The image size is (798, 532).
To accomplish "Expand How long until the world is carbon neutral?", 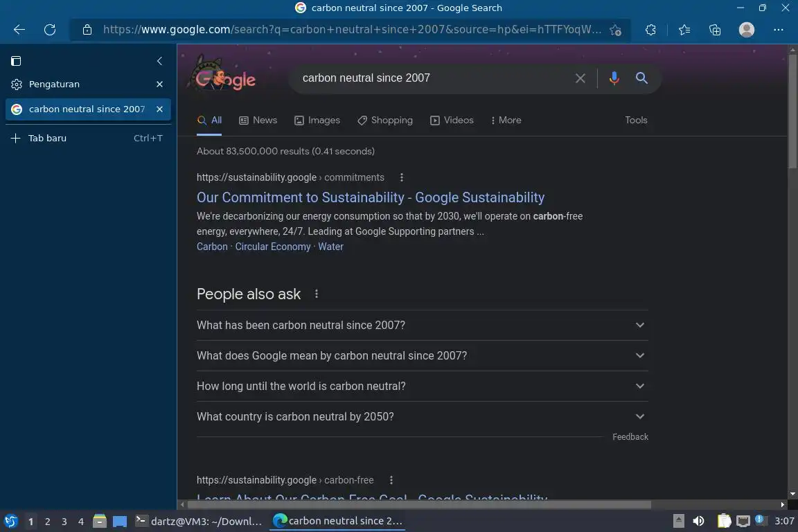I will tap(422, 387).
